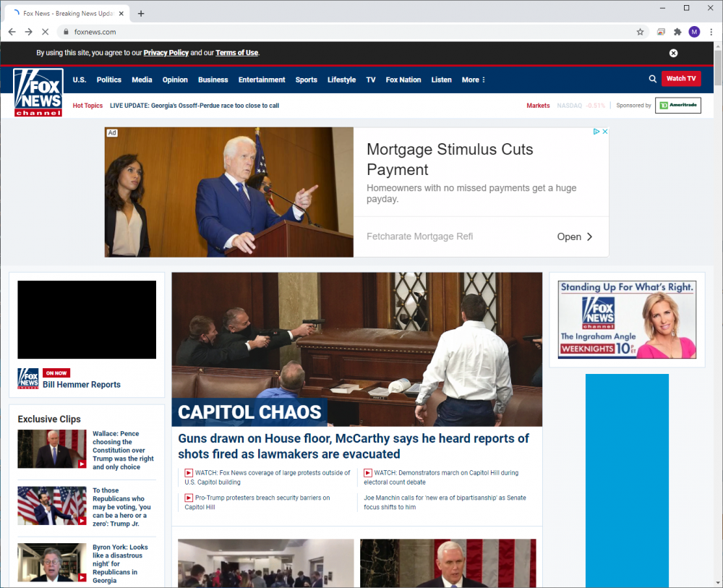723x588 pixels.
Task: Open the browser profile avatar menu
Action: [x=695, y=31]
